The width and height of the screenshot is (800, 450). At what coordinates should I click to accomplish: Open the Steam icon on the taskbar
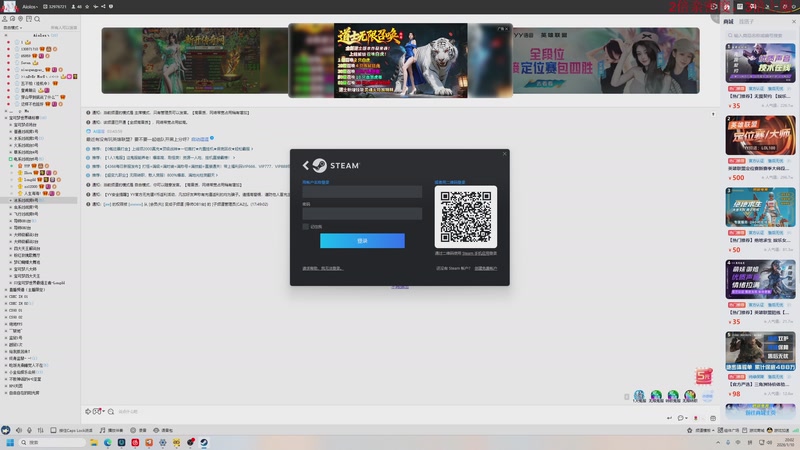(x=204, y=442)
